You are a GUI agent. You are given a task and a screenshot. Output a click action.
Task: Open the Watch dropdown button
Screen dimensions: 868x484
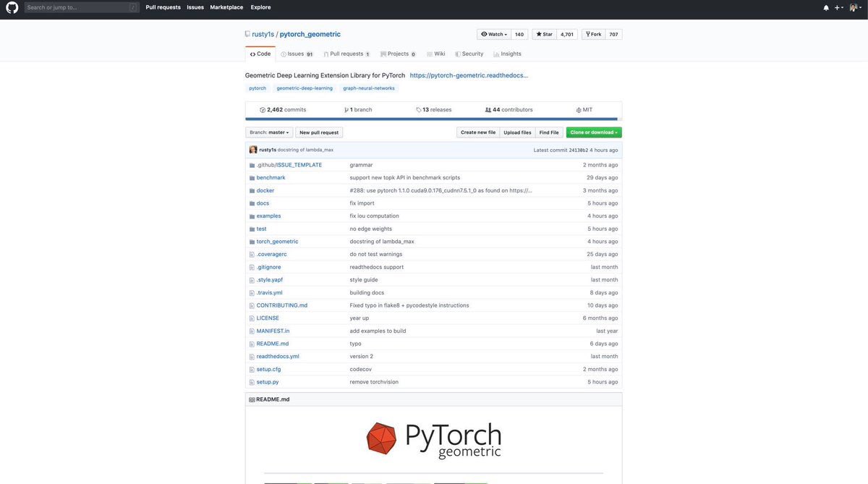pos(494,34)
